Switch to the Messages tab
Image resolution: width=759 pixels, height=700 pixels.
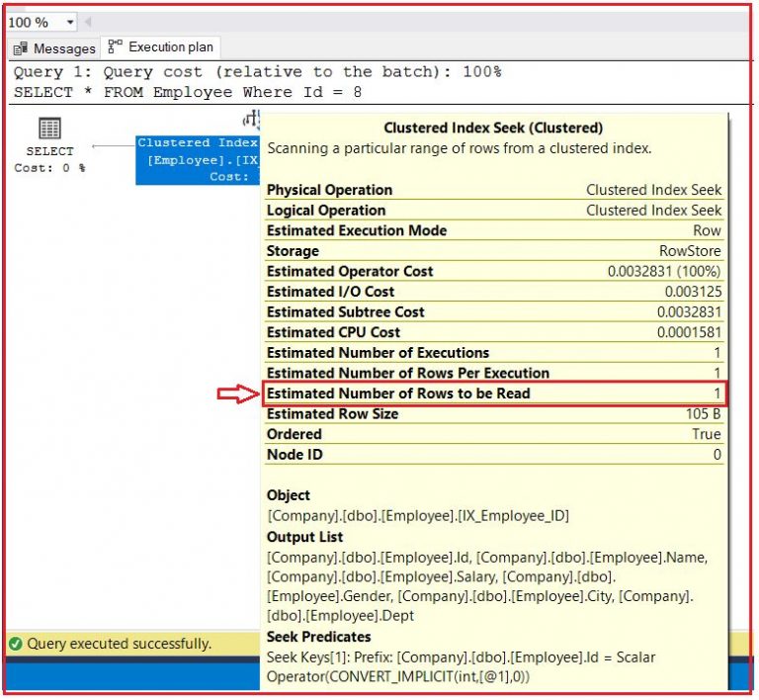[54, 48]
